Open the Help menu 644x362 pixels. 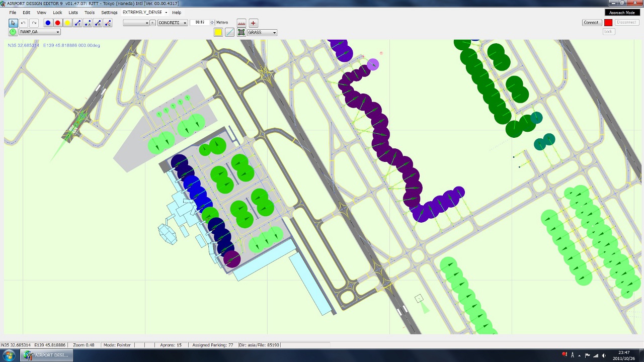click(x=177, y=12)
